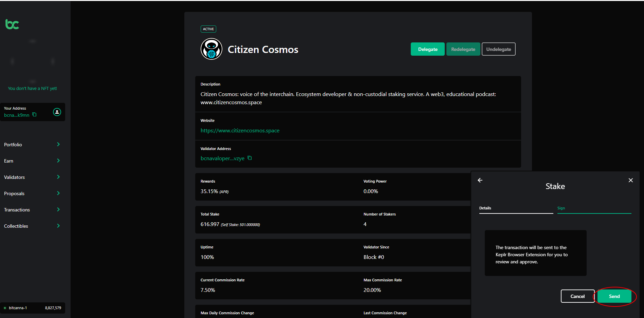Open Collectibles section
644x318 pixels.
16,226
